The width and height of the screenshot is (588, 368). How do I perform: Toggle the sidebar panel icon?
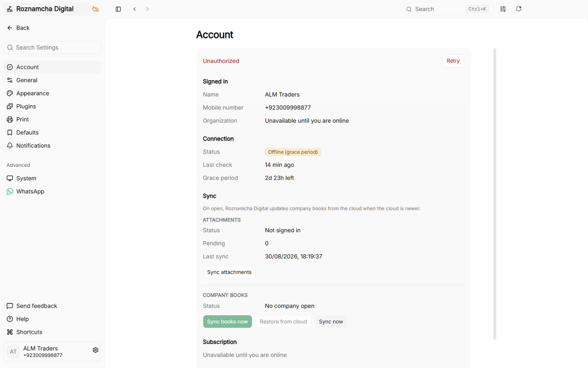coord(118,9)
